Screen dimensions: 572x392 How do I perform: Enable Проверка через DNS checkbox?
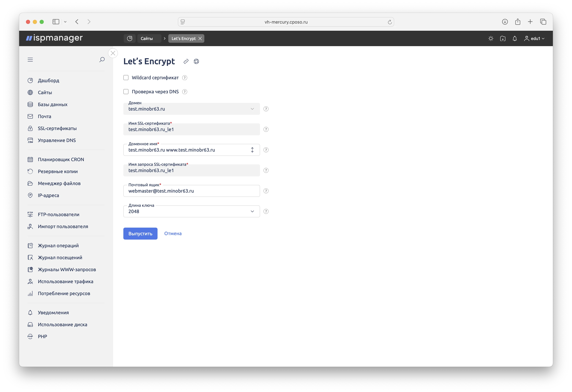point(126,92)
